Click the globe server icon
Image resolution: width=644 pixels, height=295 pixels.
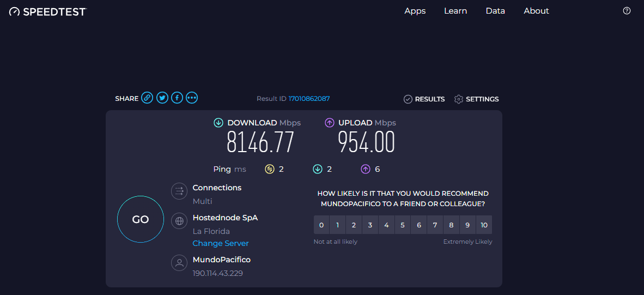tap(179, 221)
